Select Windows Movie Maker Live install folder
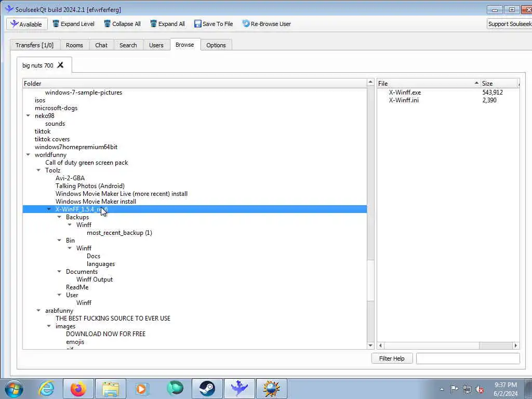This screenshot has height=399, width=532. point(122,194)
